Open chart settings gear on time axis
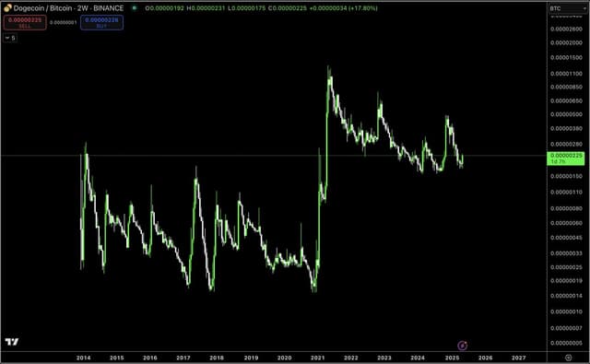This screenshot has width=590, height=364. point(568,358)
